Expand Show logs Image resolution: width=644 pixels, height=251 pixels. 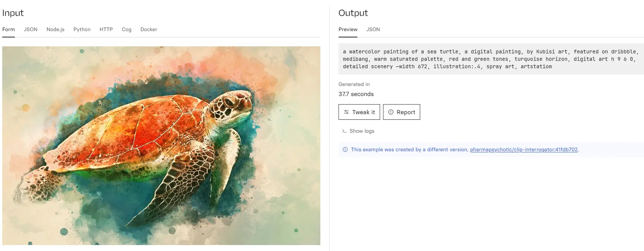[x=358, y=131]
